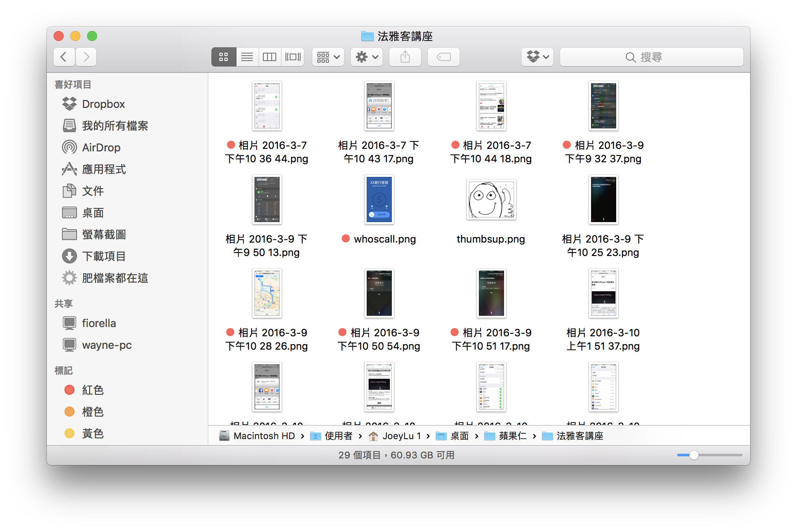Select map screenshot 相片 2016-3-9 下午10 28 26.png
The image size is (797, 532).
(267, 293)
